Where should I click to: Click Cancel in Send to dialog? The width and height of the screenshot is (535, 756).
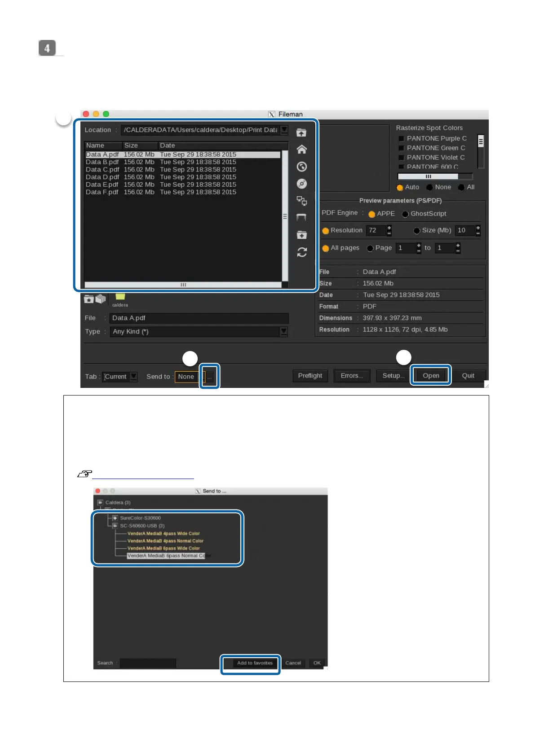point(293,663)
